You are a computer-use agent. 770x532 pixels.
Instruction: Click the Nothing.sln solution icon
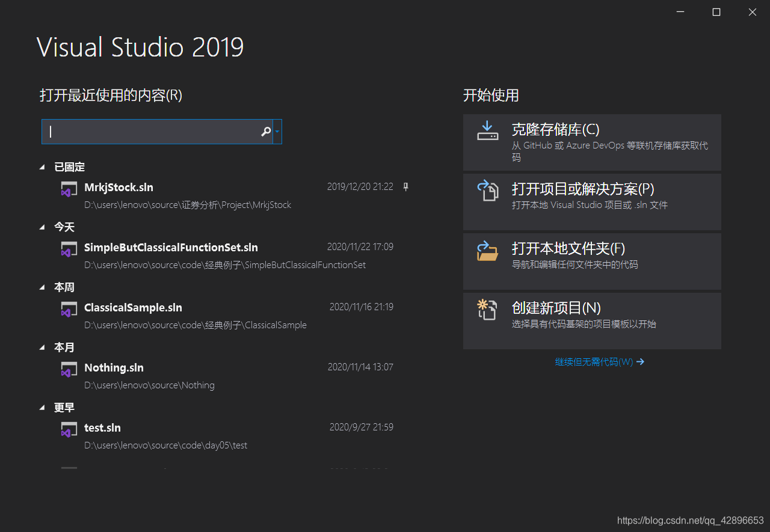point(69,370)
